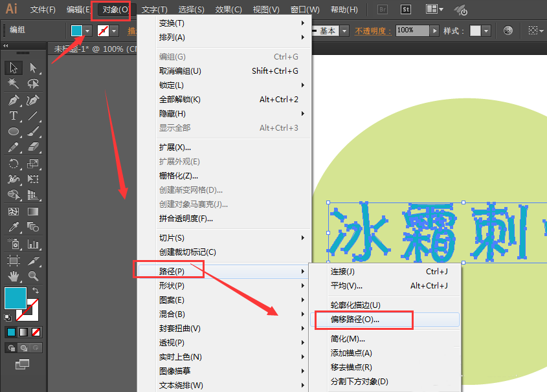Collapse the toolbox with double-arrow
The image size is (547, 392).
coord(6,46)
